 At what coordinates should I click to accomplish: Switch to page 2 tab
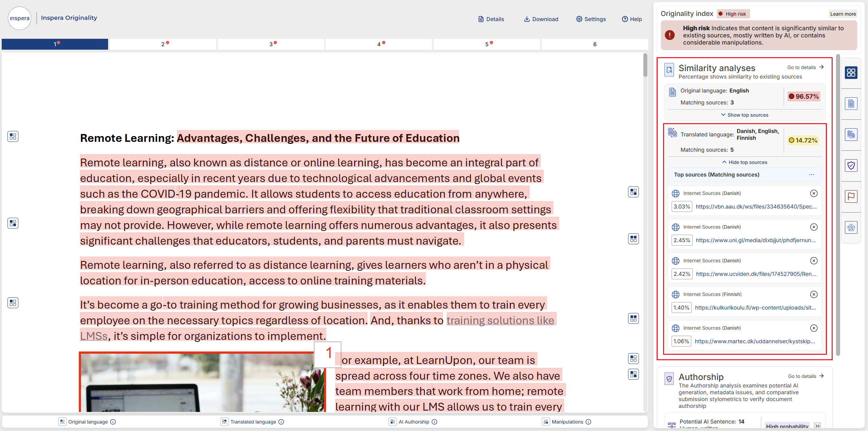[x=163, y=44]
